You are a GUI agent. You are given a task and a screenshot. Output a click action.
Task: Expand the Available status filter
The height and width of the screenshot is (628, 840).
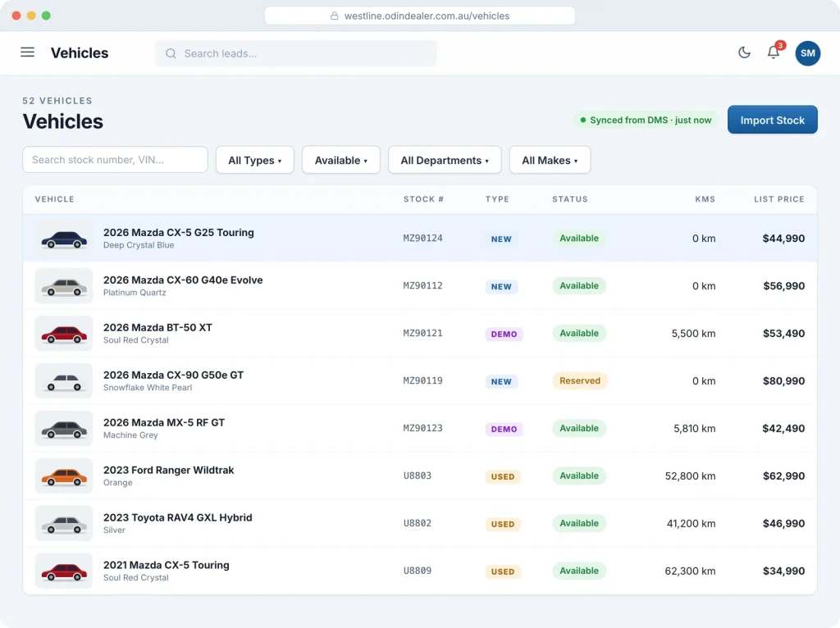pyautogui.click(x=341, y=160)
